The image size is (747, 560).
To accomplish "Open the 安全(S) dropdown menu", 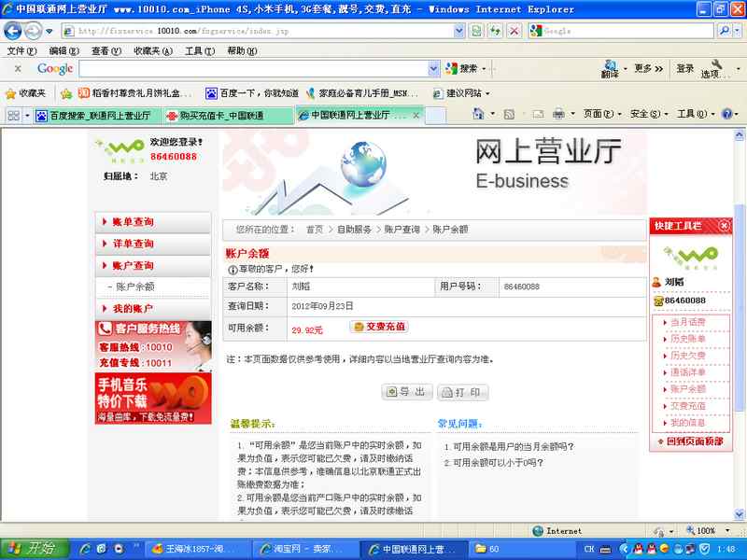I will pyautogui.click(x=649, y=114).
